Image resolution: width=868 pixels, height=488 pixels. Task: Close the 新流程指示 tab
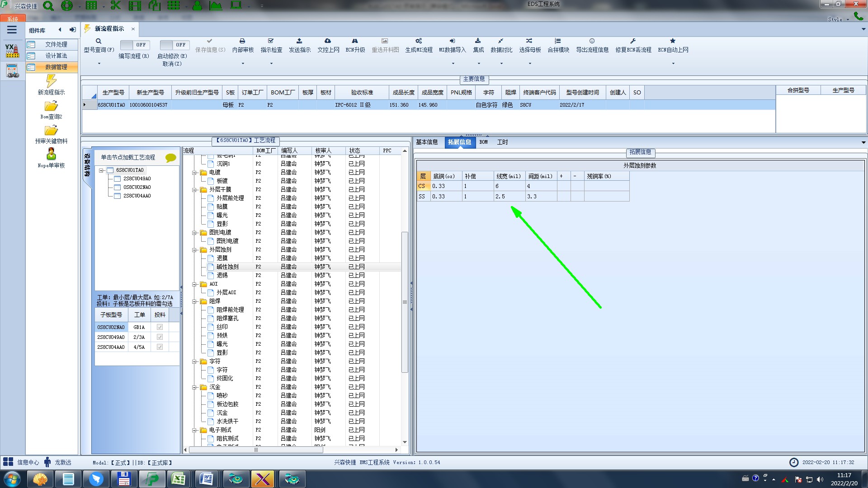click(133, 29)
